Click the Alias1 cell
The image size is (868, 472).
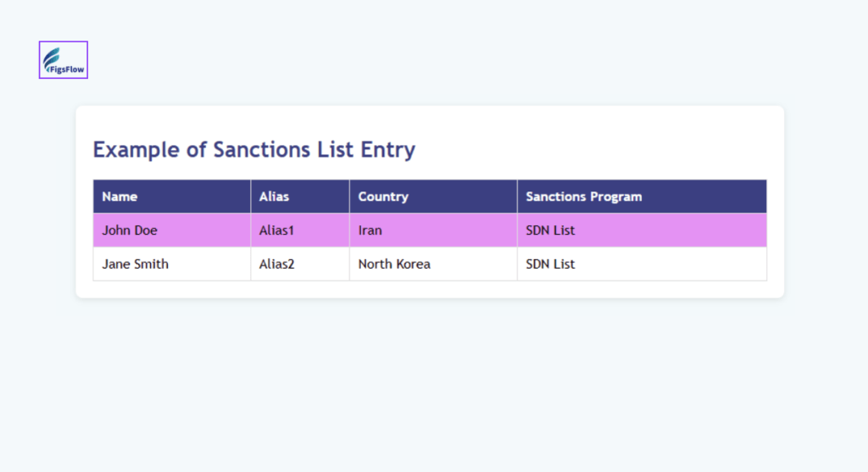tap(276, 230)
